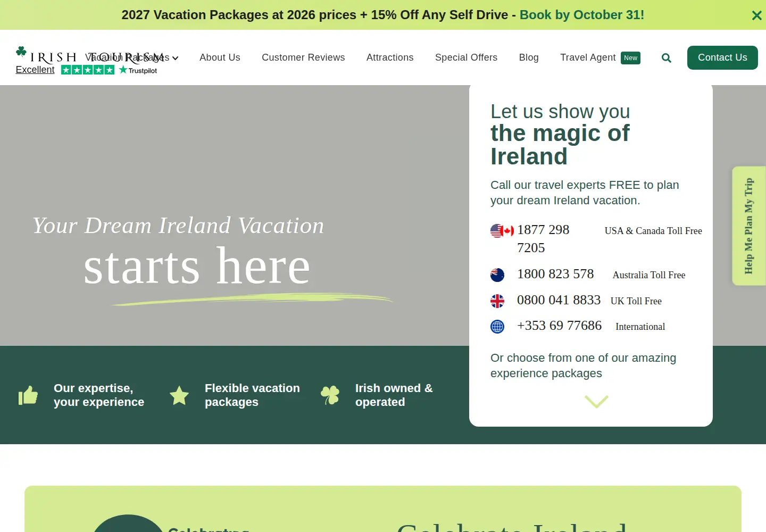Open the Help Me Plan My Trip side tab
Viewport: 766px width, 532px height.
tap(748, 226)
